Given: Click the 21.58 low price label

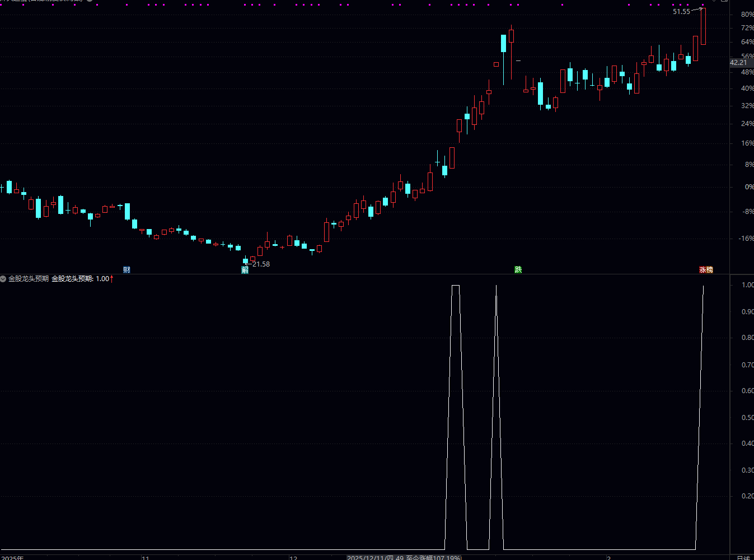Looking at the screenshot, I should [261, 264].
